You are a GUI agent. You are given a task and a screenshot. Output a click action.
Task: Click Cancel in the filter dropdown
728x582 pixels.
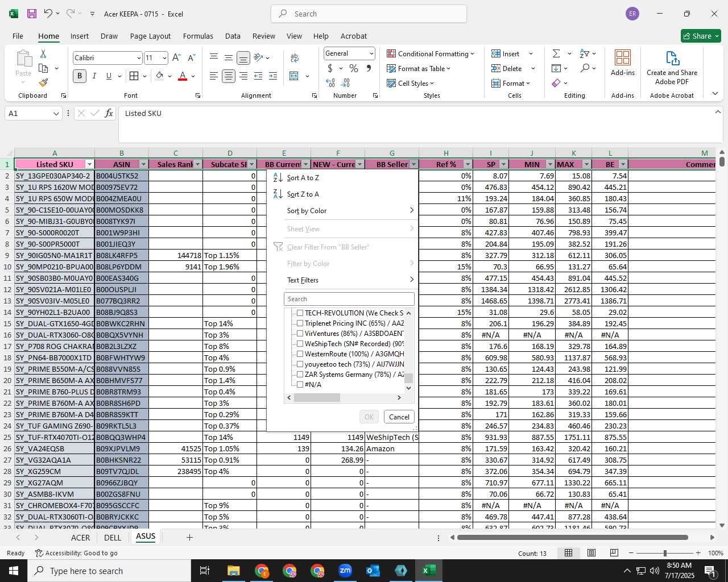click(399, 417)
